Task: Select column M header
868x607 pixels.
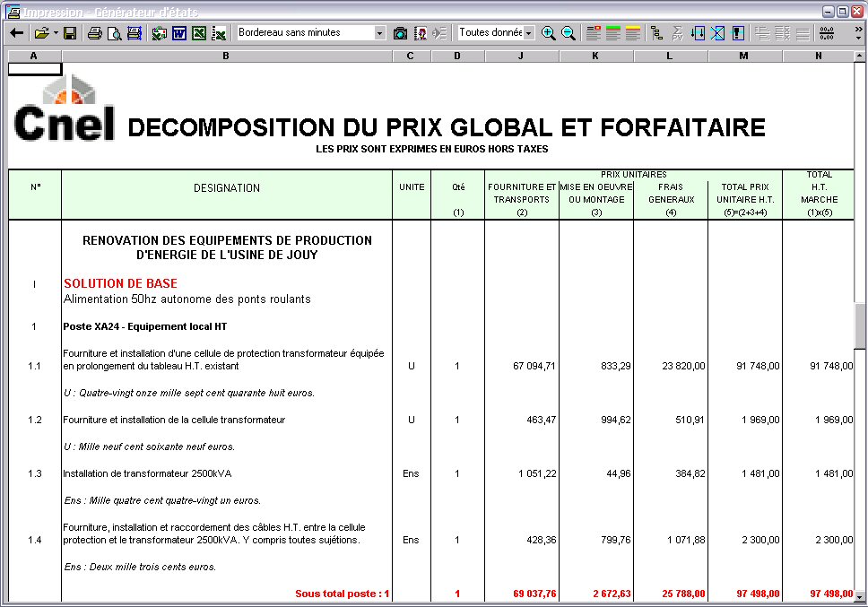Action: [744, 56]
